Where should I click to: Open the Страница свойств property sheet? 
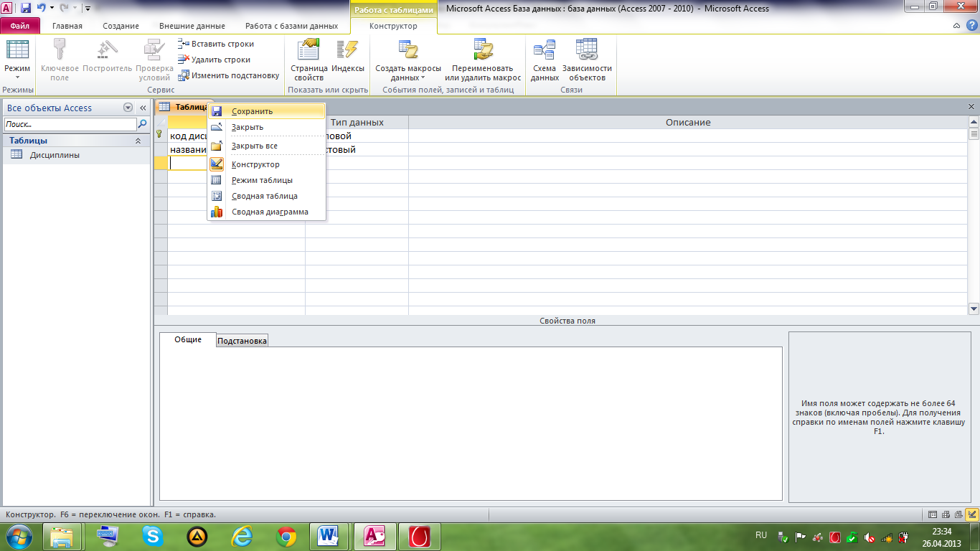(309, 60)
